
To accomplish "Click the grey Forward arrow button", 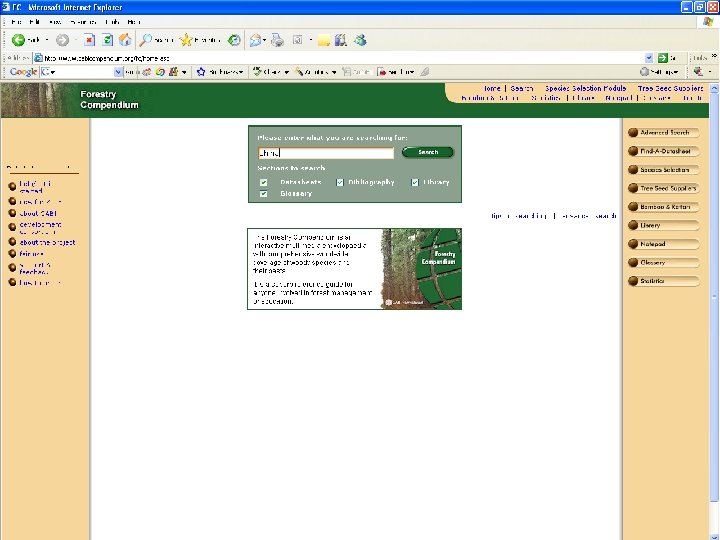I will pyautogui.click(x=62, y=40).
